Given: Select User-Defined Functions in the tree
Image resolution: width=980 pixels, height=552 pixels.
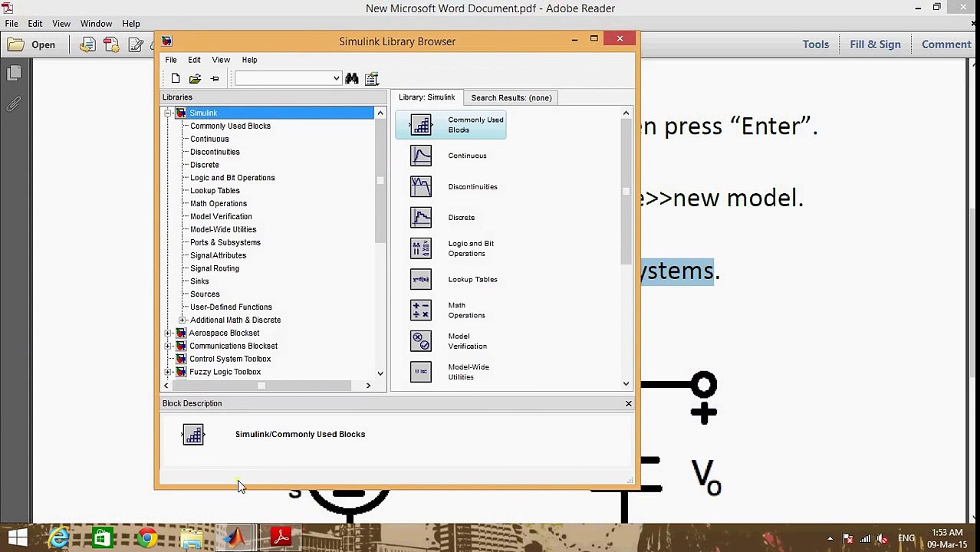Looking at the screenshot, I should [x=231, y=307].
